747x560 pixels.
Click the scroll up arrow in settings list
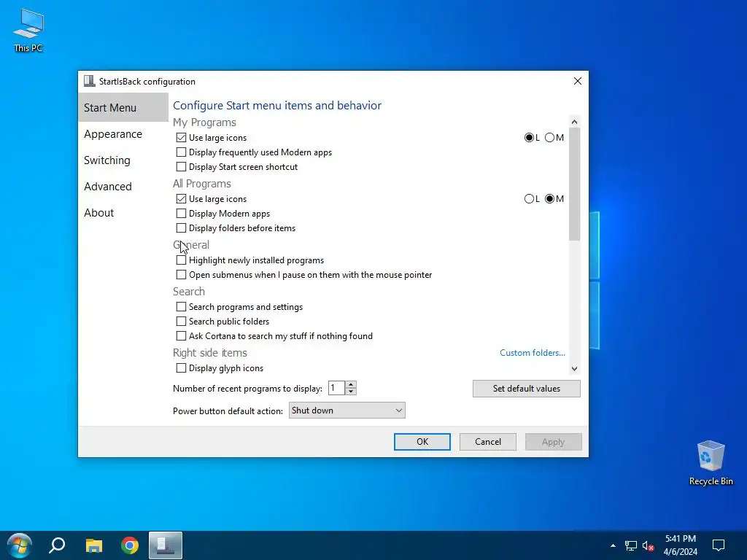point(575,122)
